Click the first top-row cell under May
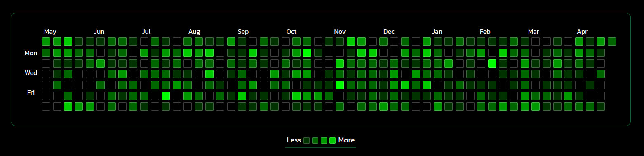This screenshot has height=156, width=644. (46, 42)
